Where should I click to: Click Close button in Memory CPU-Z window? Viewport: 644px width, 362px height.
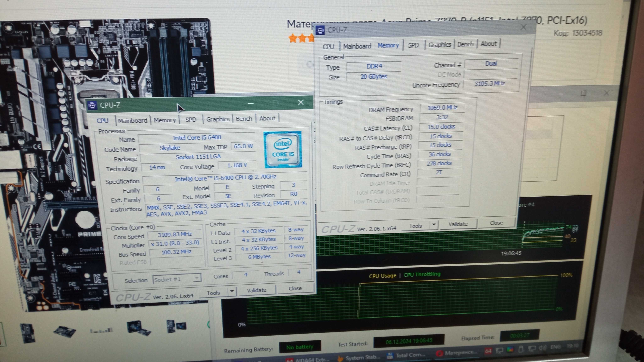point(496,223)
